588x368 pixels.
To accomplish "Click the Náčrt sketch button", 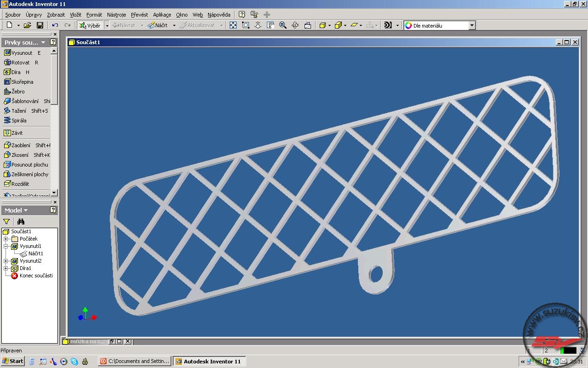I will [x=158, y=25].
